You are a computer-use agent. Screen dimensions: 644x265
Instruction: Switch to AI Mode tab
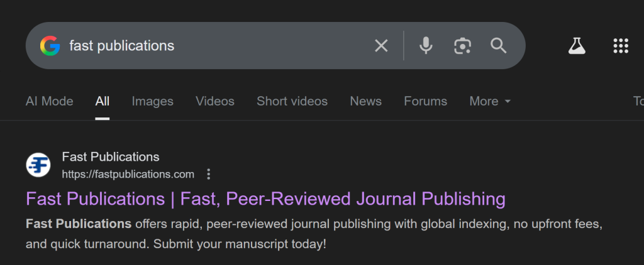tap(49, 101)
